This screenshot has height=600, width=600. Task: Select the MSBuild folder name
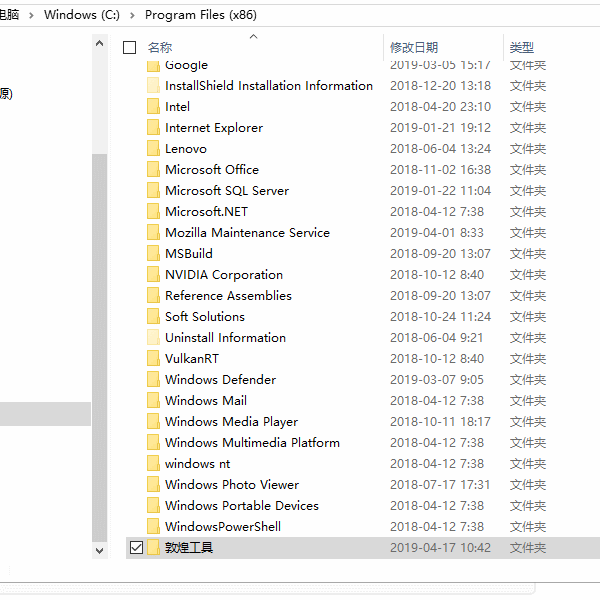tap(189, 254)
